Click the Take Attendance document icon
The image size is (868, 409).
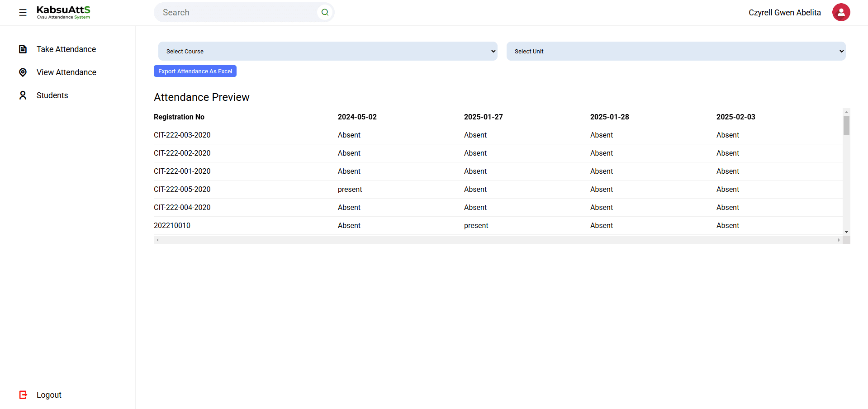click(23, 49)
